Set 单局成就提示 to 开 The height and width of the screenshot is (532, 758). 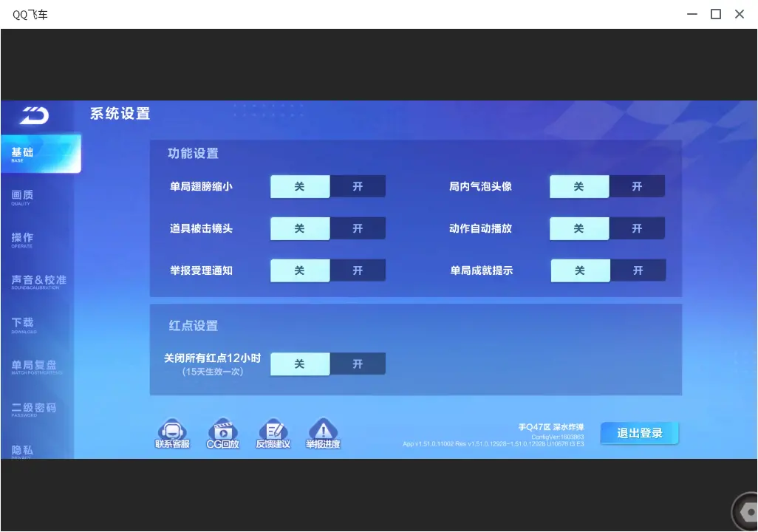[638, 270]
